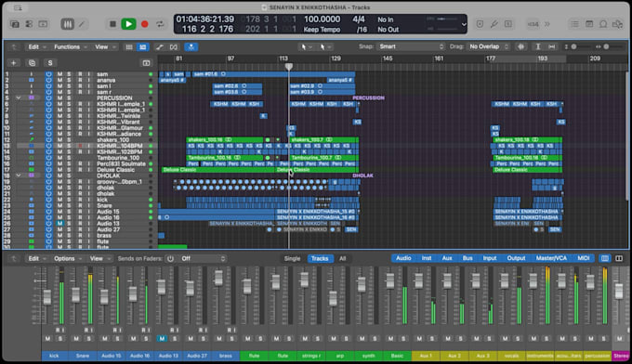The height and width of the screenshot is (364, 632).
Task: Mute the kick mixer channel
Action: click(47, 338)
